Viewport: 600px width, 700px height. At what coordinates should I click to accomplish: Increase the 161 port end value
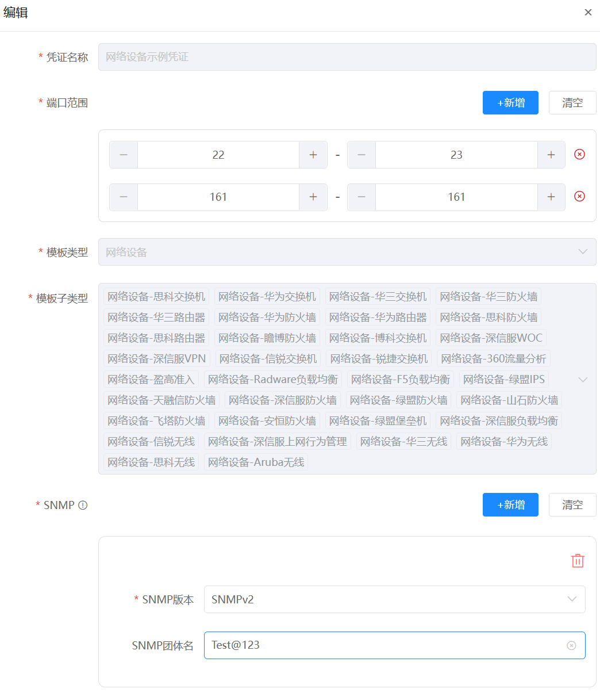551,197
